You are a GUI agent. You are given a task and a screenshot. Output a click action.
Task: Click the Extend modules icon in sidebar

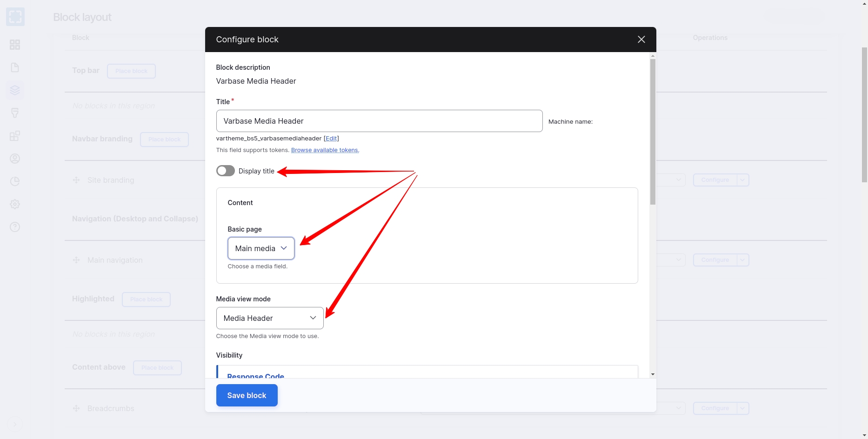(15, 136)
